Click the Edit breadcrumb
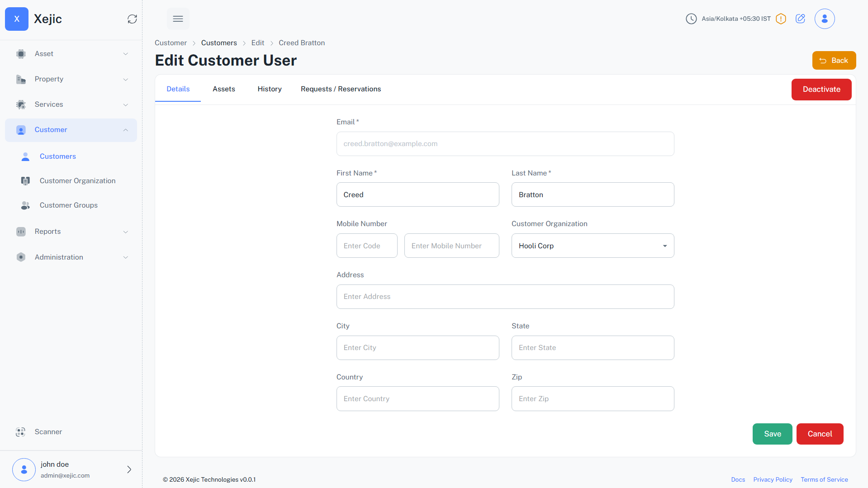Screen dimensions: 868x488 [x=258, y=43]
